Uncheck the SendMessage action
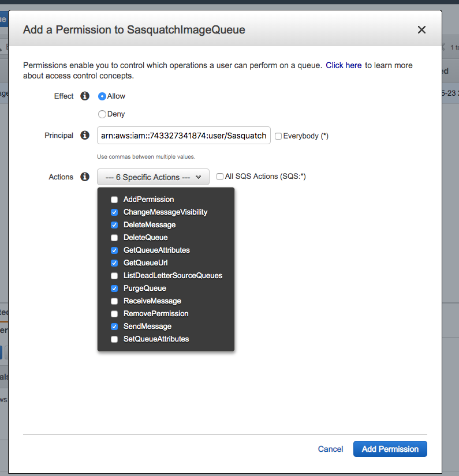Image resolution: width=459 pixels, height=476 pixels. 114,327
